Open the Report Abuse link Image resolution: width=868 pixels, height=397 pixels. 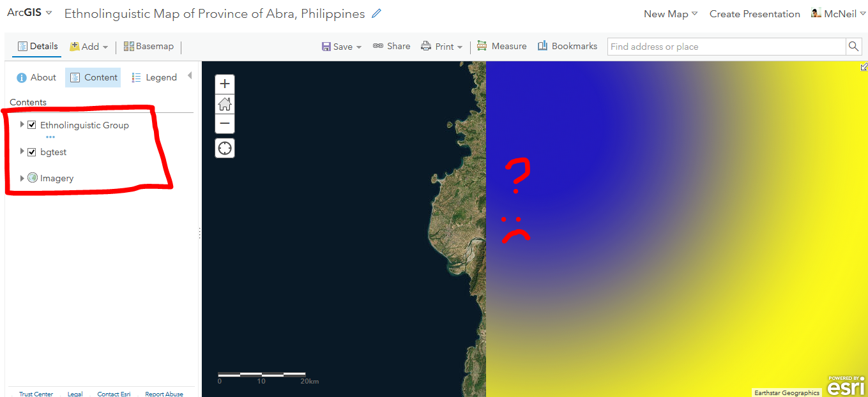(x=164, y=394)
